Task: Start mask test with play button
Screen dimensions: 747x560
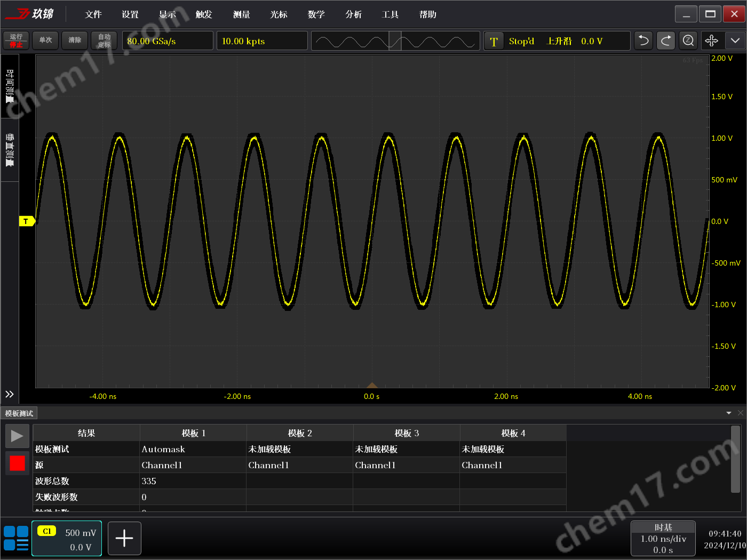Action: tap(17, 436)
